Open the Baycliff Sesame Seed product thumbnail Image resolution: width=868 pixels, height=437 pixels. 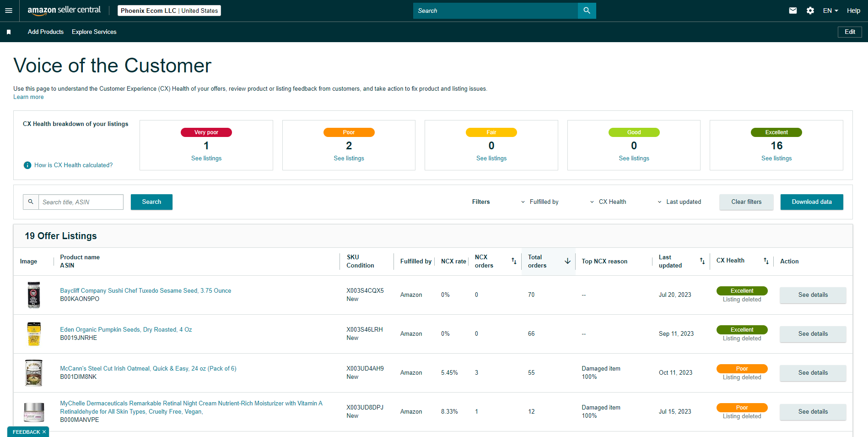point(34,295)
